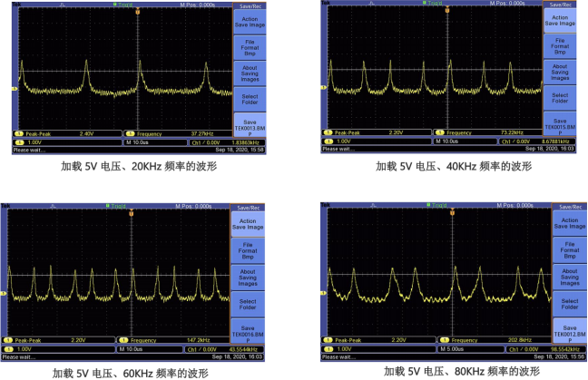This screenshot has width=588, height=380.
Task: Click Trig'd status indicator in 40KHz scope
Action: click(436, 4)
